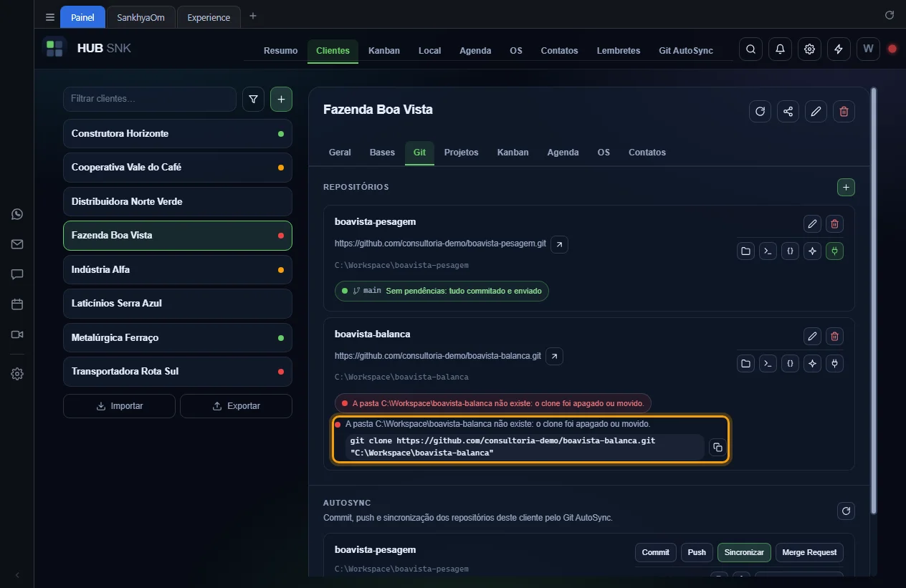
Task: Toggle the plug icon for boavista-balanca
Action: pos(834,363)
